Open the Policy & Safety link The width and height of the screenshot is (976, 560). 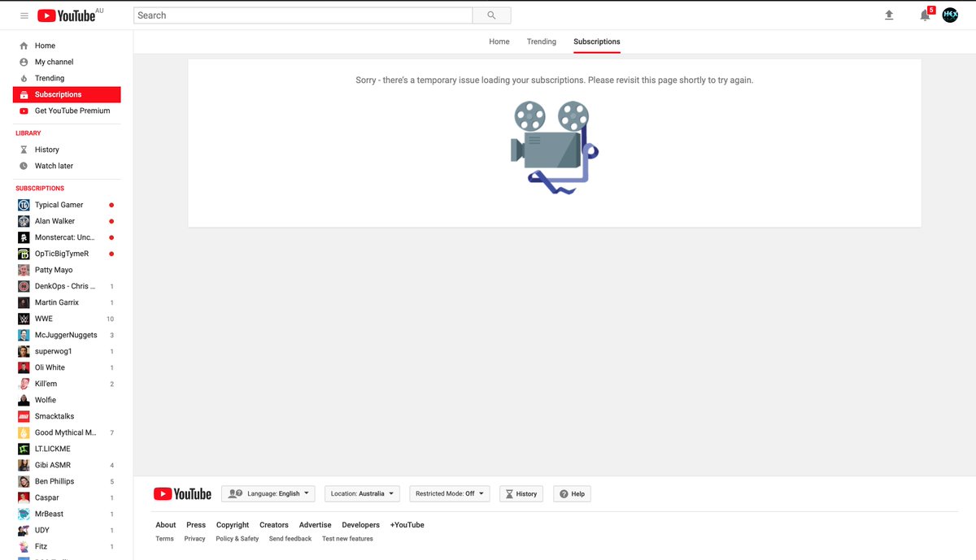click(x=237, y=539)
